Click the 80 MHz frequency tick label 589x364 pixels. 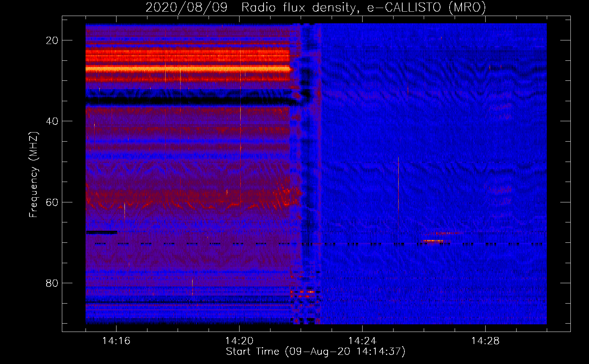tap(52, 283)
